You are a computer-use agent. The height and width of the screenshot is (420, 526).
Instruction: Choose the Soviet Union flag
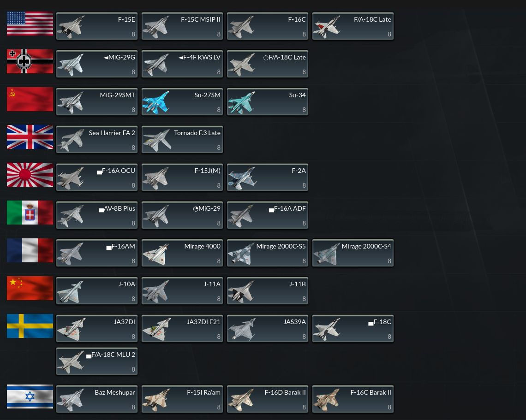30,99
